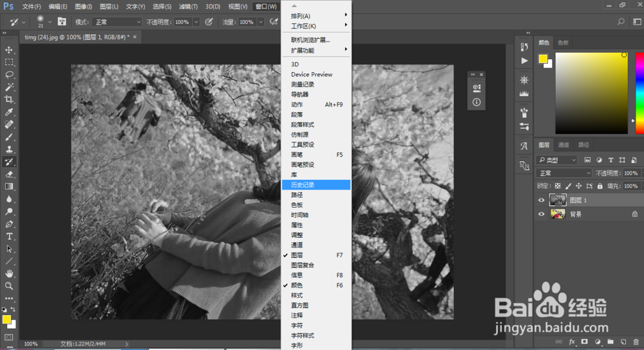Viewport: 644px width, 350px height.
Task: Toggle lock all padlock icon
Action: [600, 186]
